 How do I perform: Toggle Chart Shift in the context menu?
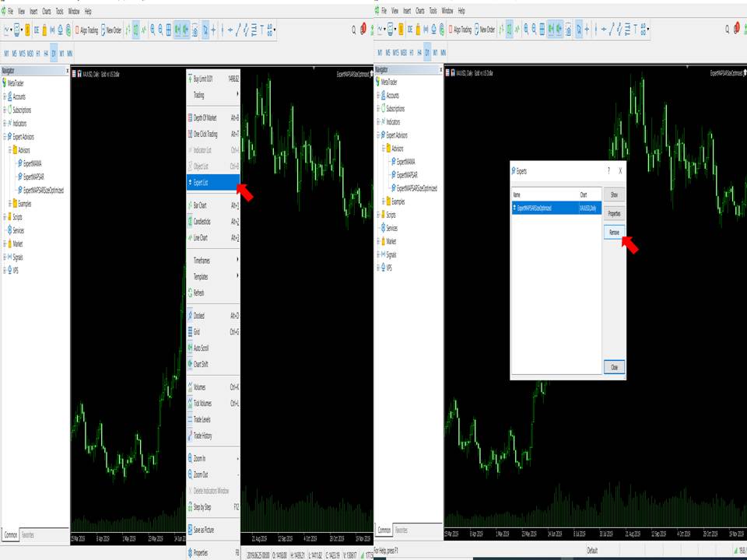[202, 364]
